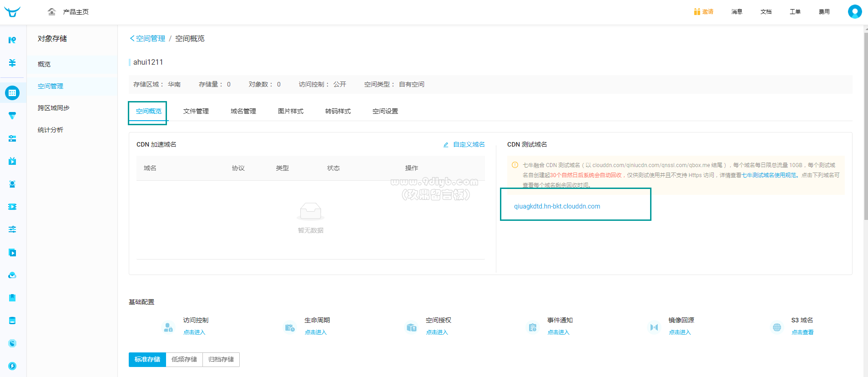The width and height of the screenshot is (868, 377).
Task: Click 点击进入 under 生命周期
Action: tap(316, 332)
